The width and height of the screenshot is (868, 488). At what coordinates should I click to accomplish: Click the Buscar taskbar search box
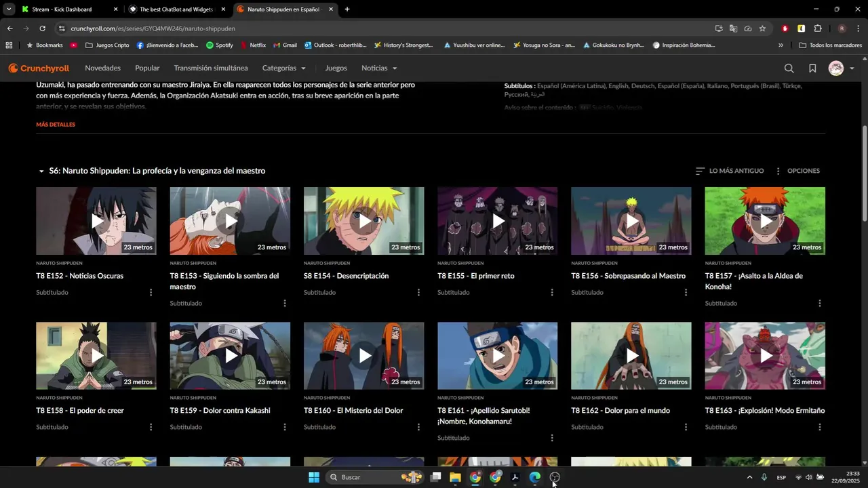tap(374, 477)
